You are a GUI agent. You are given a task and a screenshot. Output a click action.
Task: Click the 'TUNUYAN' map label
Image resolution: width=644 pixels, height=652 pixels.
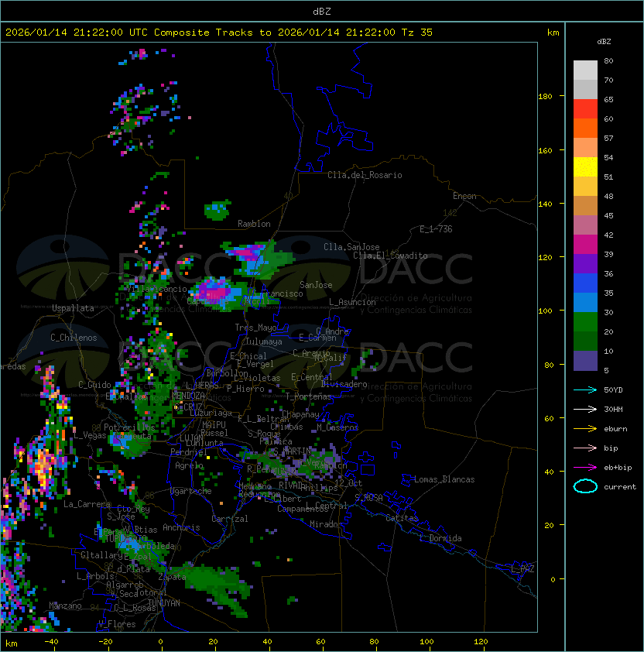point(164,603)
